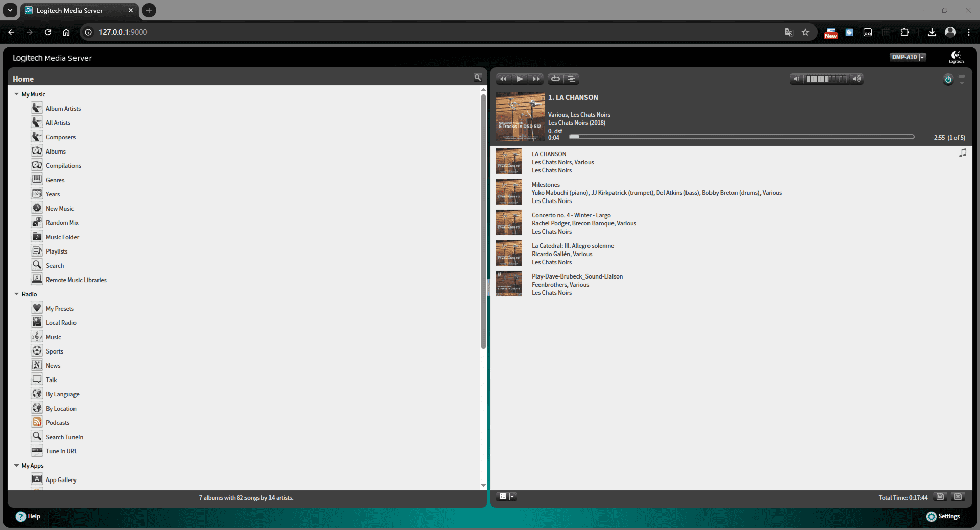Skip to the next track

coord(536,79)
